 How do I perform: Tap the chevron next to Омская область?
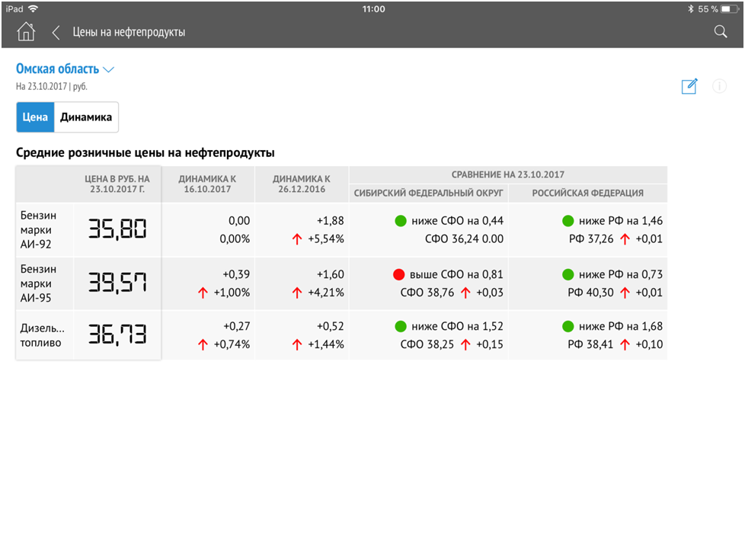click(108, 70)
